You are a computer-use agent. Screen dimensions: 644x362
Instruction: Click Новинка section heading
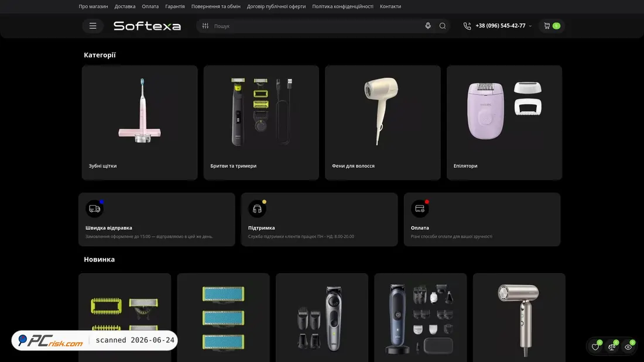[x=100, y=260]
